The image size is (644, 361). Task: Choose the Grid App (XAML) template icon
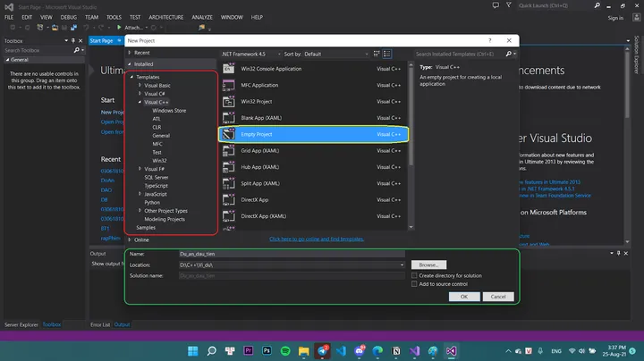(228, 150)
